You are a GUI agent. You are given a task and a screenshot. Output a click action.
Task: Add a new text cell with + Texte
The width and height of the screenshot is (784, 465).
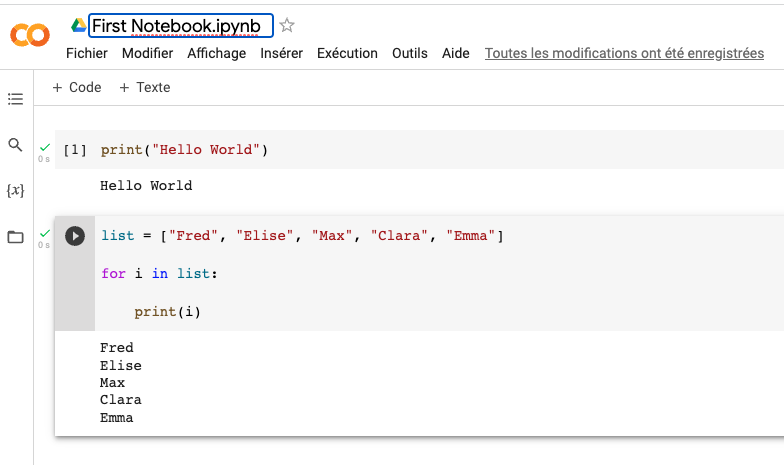click(x=145, y=88)
